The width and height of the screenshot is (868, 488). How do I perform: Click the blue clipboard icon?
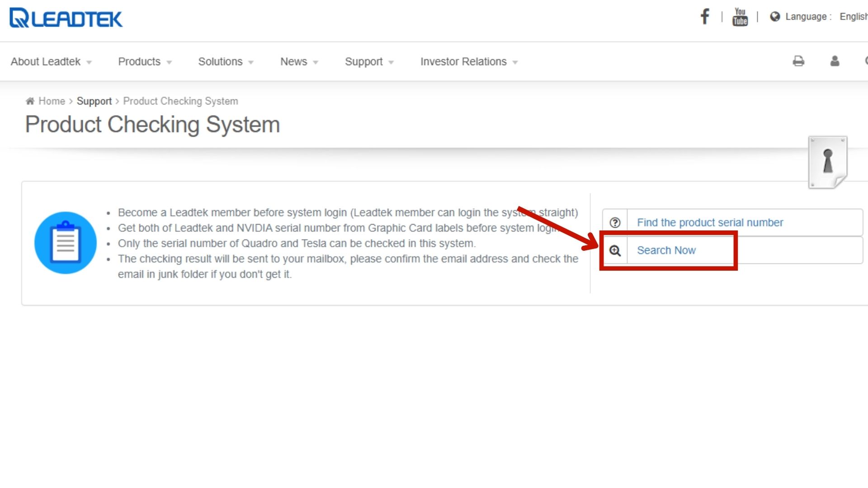coord(66,243)
